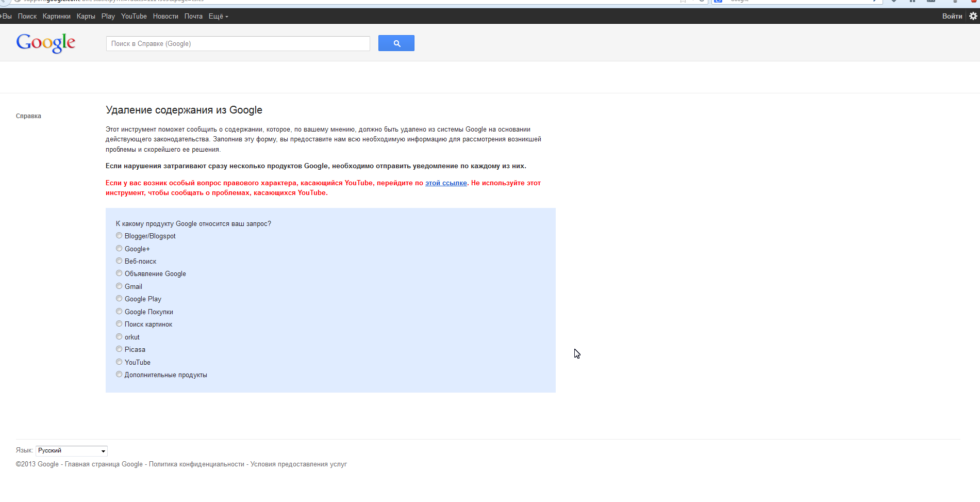Viewport: 980px width, 502px height.
Task: Click the blue magnifier search button
Action: coord(396,43)
